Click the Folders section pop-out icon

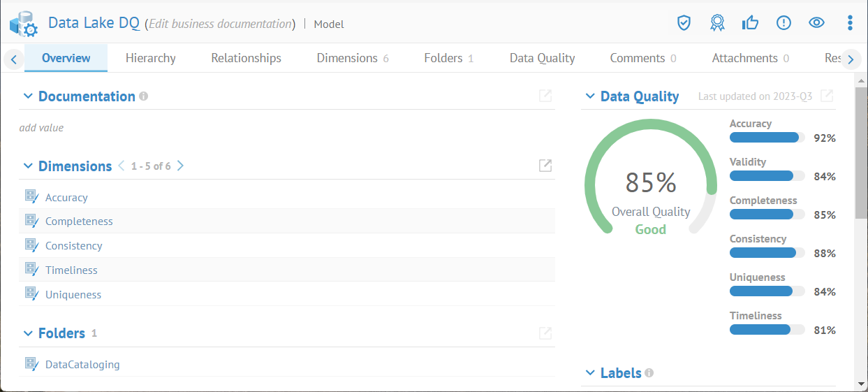pos(545,333)
